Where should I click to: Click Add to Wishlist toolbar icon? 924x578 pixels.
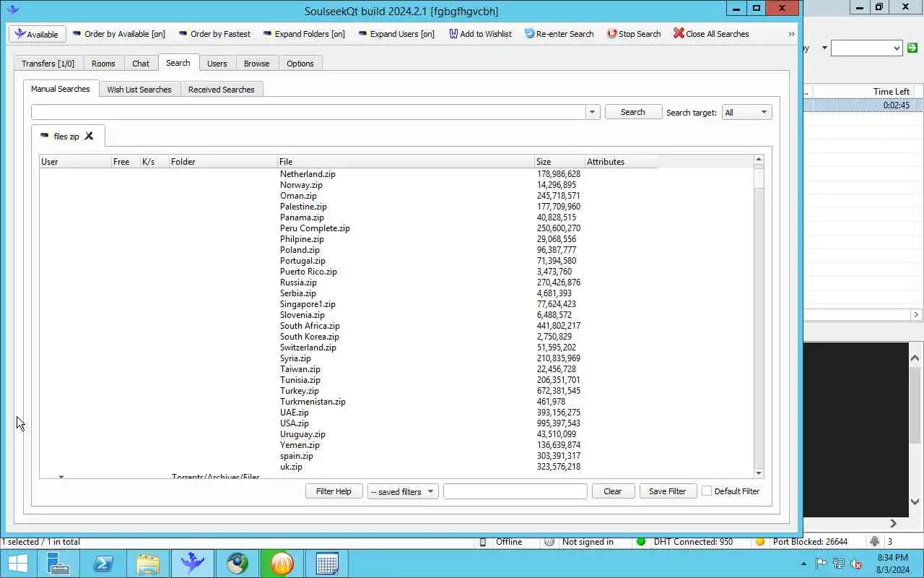[x=480, y=34]
